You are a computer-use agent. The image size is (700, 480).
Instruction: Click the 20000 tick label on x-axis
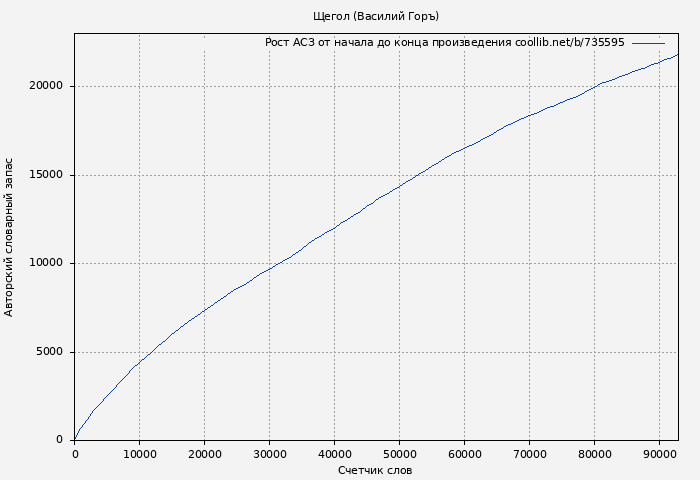pyautogui.click(x=204, y=454)
